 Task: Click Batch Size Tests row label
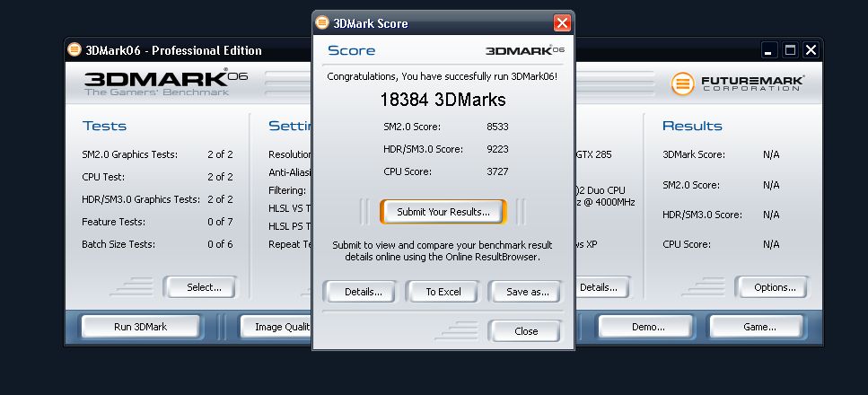click(118, 244)
